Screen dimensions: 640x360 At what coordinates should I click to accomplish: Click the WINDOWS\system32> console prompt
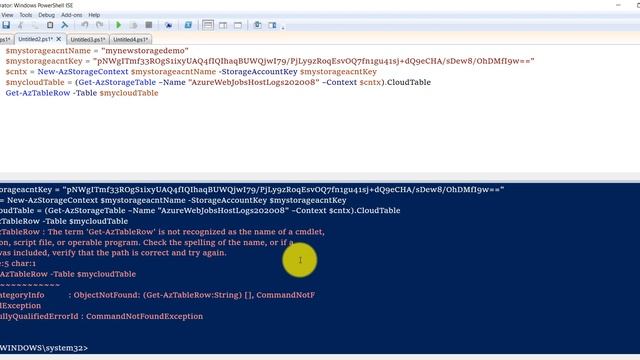[44, 348]
